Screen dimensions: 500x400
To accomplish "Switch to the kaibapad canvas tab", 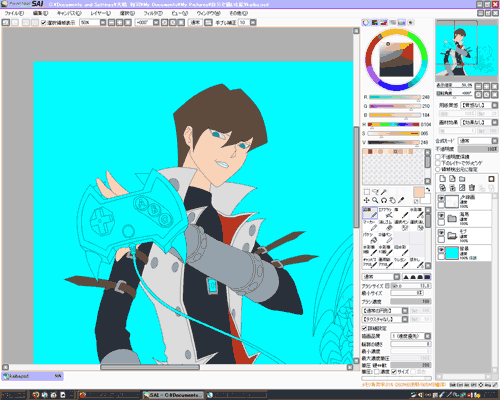I will 32,376.
